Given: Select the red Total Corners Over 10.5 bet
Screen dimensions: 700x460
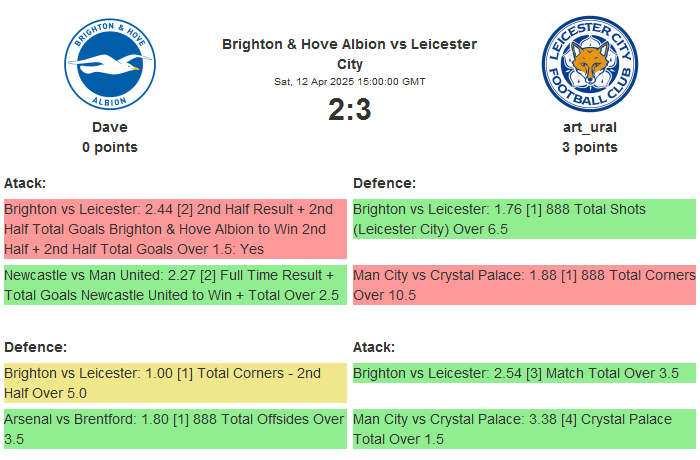Looking at the screenshot, I should (x=523, y=285).
